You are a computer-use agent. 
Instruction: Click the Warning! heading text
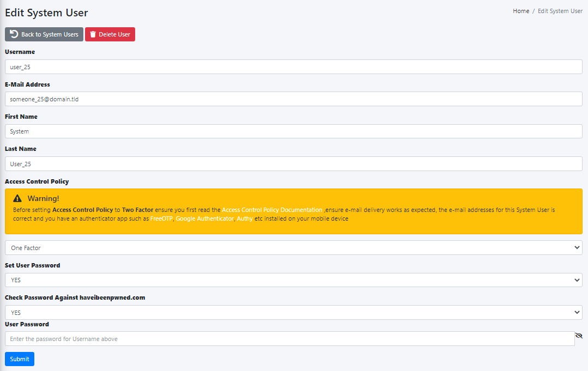point(43,198)
